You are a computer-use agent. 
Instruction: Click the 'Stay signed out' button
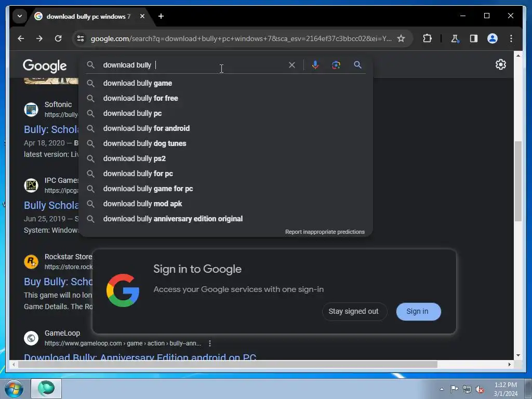(x=354, y=312)
